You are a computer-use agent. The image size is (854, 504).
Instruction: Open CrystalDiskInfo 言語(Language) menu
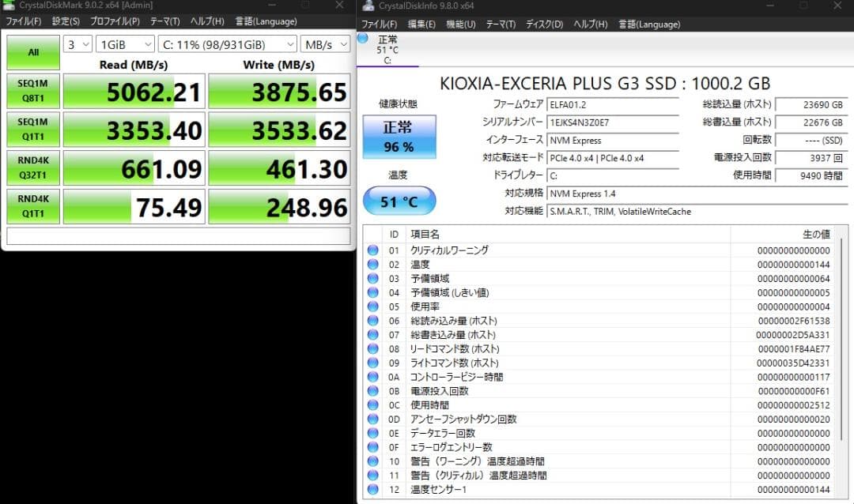(649, 24)
